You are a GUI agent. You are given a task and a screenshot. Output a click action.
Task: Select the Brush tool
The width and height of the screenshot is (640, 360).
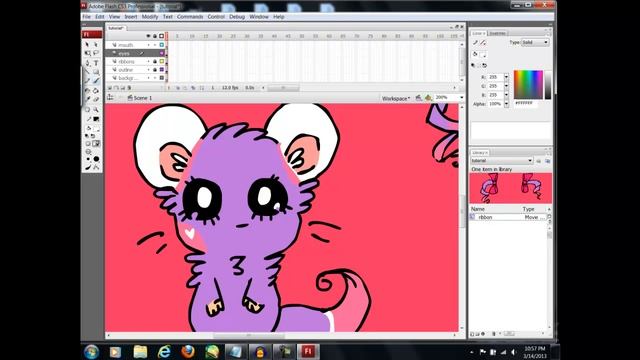[x=96, y=81]
